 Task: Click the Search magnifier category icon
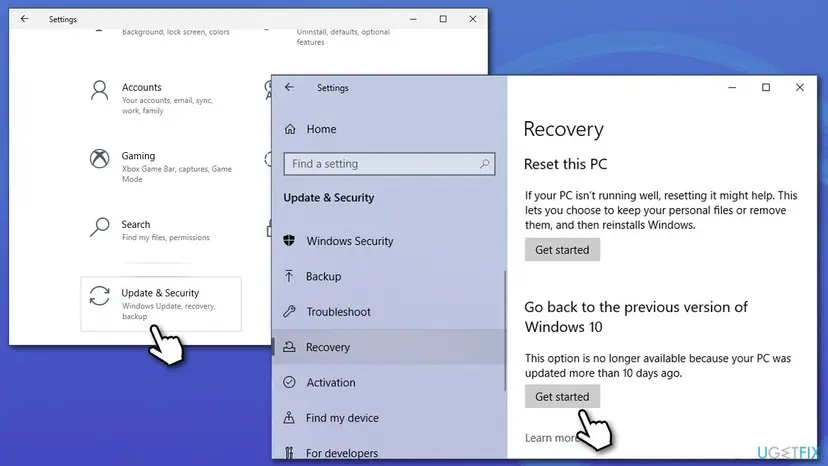pos(99,227)
